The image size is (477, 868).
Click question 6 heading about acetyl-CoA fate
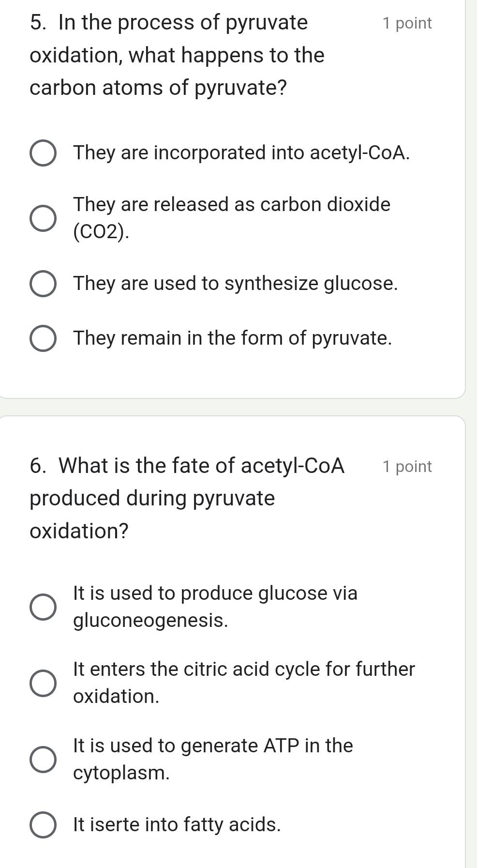pos(187,498)
